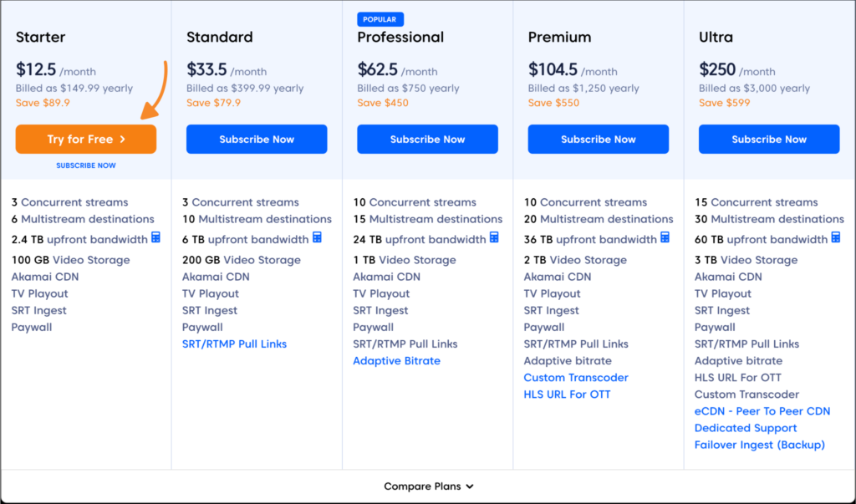Open Ultra plan bandwidth calculator icon
This screenshot has height=504, width=856.
836,238
